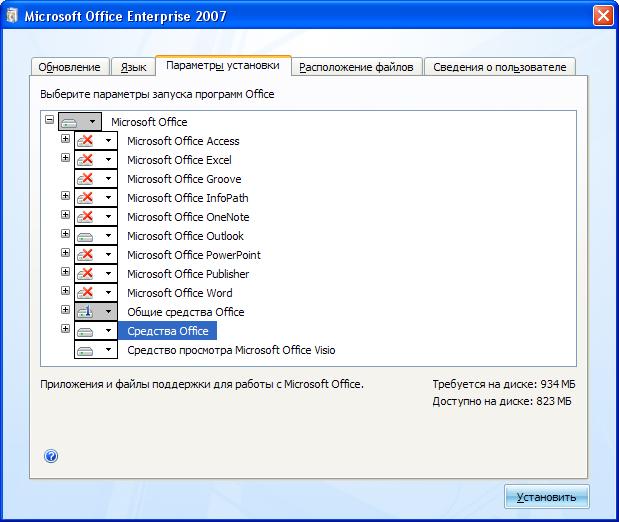Image resolution: width=619 pixels, height=522 pixels.
Task: Click the Установить button
Action: tap(546, 497)
